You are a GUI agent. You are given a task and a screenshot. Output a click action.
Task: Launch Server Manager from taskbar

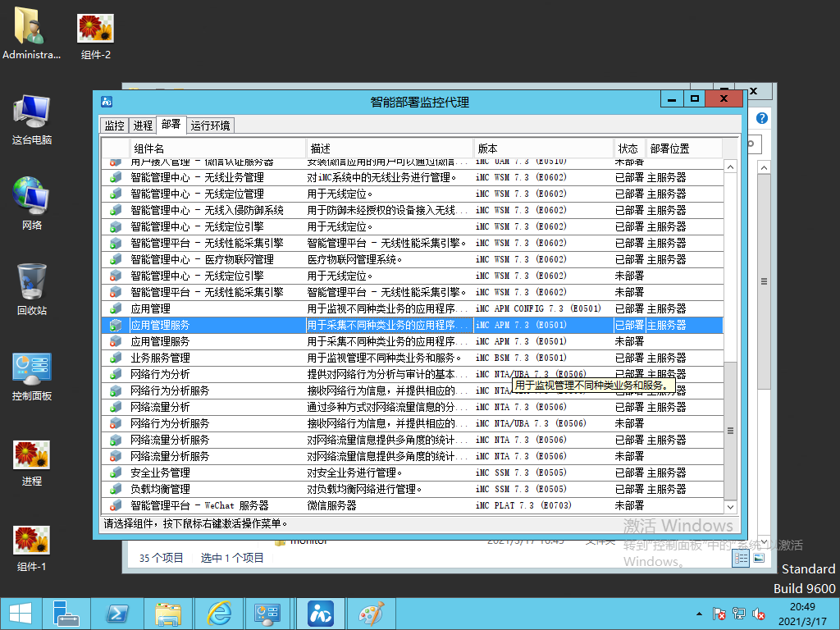pos(66,614)
